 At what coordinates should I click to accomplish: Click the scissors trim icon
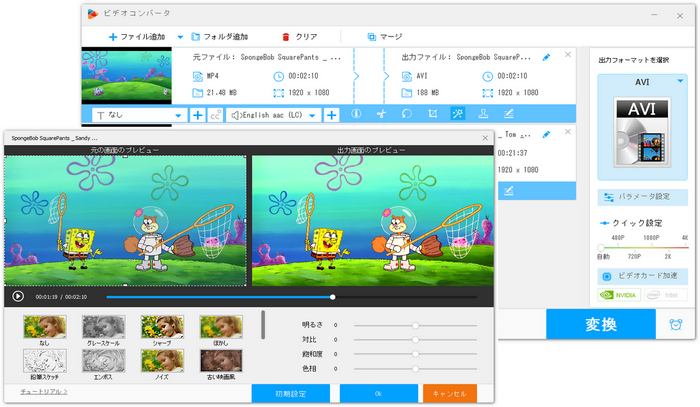[x=381, y=115]
